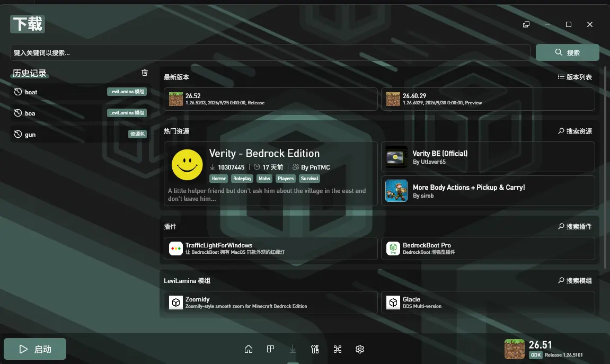Open the Glacie mod entry
Viewport: 610px width, 364px height.
488,303
